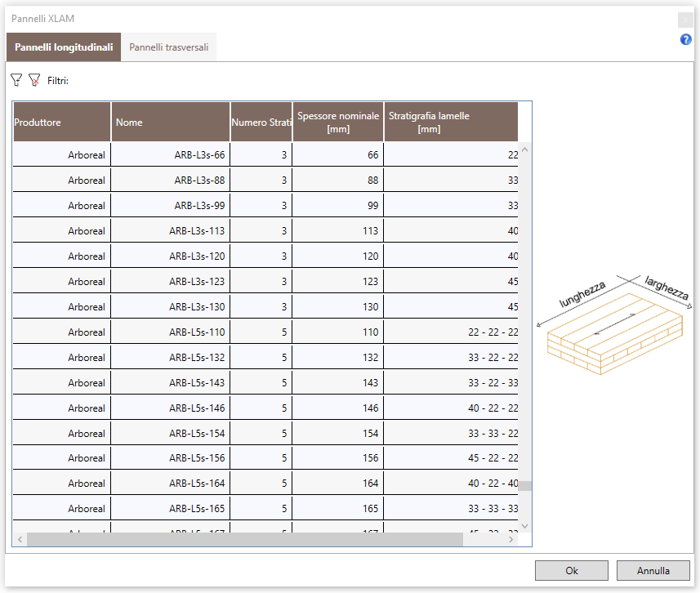The width and height of the screenshot is (700, 593).
Task: Close the Pannelli XLAM dialog
Action: click(685, 20)
